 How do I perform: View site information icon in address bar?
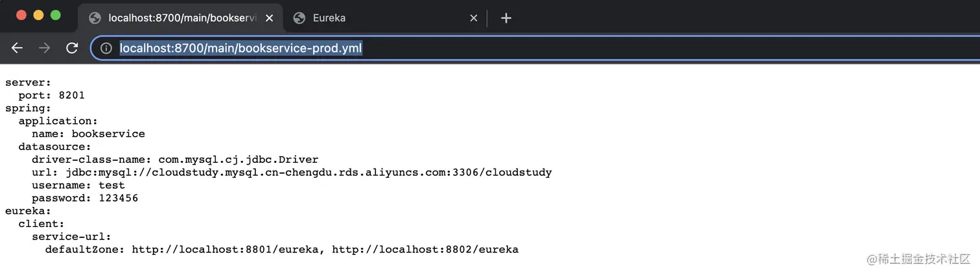coord(106,48)
